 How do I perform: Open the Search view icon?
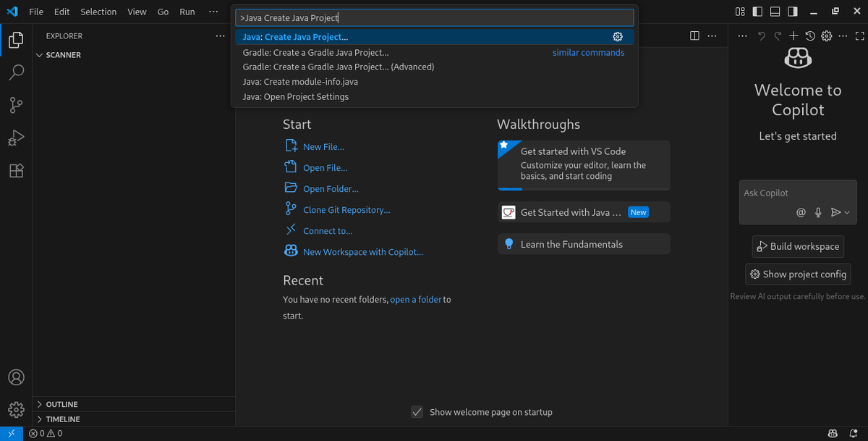16,72
